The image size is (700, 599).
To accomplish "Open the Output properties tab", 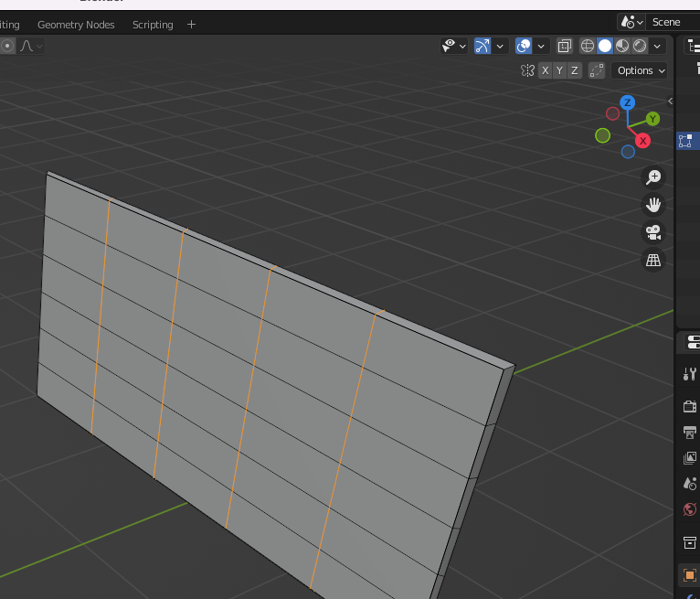I will (689, 432).
